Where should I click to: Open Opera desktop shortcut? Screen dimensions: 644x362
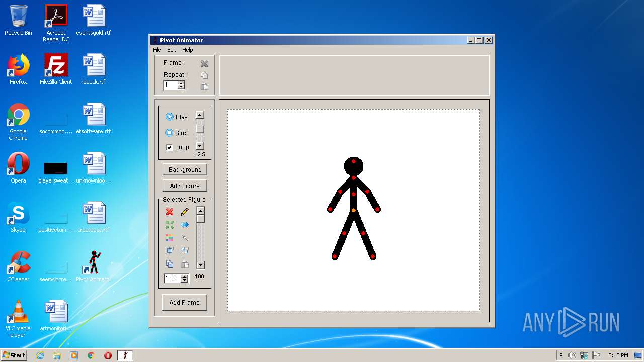tap(18, 168)
